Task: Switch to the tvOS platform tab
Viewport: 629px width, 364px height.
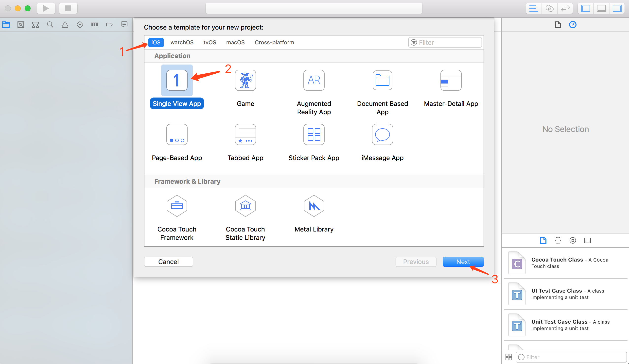Action: point(209,42)
